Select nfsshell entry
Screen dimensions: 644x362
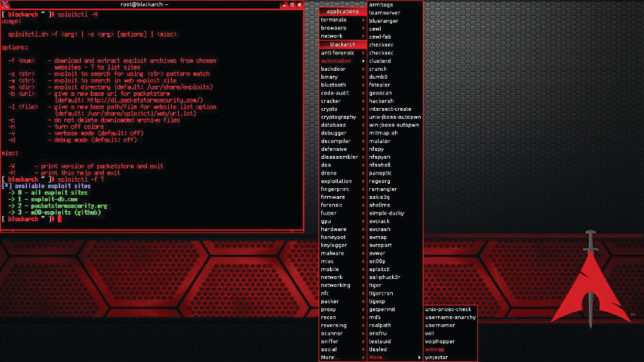click(379, 165)
